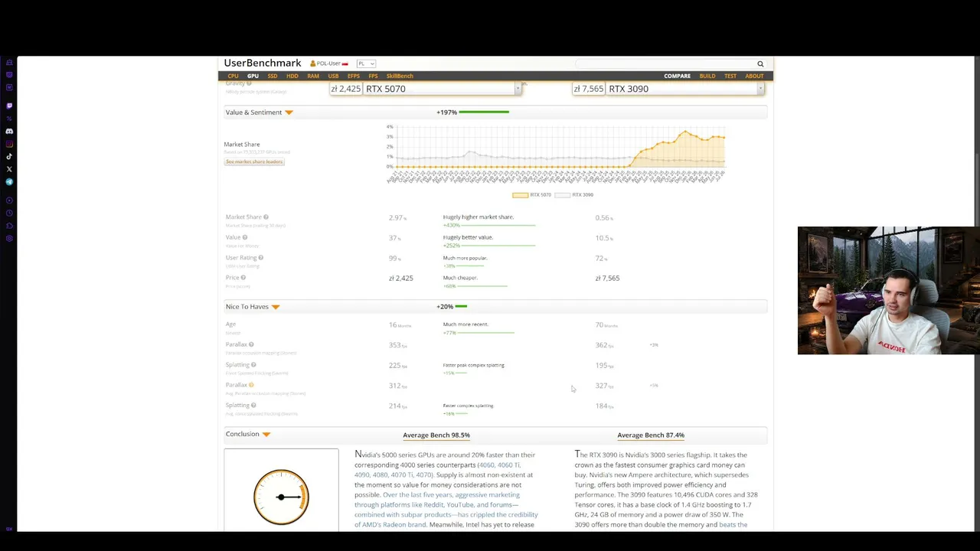
Task: Go to the EFPS tab
Action: (x=353, y=77)
